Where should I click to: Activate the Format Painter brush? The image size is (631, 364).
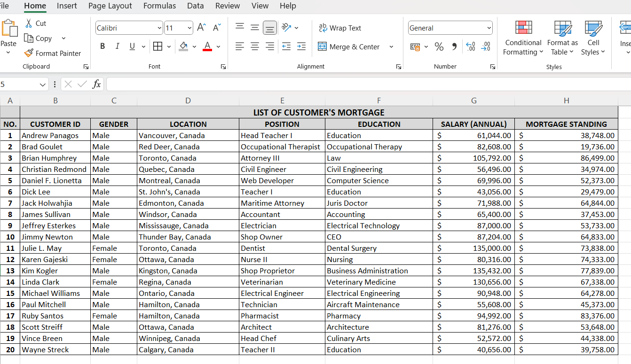(29, 53)
